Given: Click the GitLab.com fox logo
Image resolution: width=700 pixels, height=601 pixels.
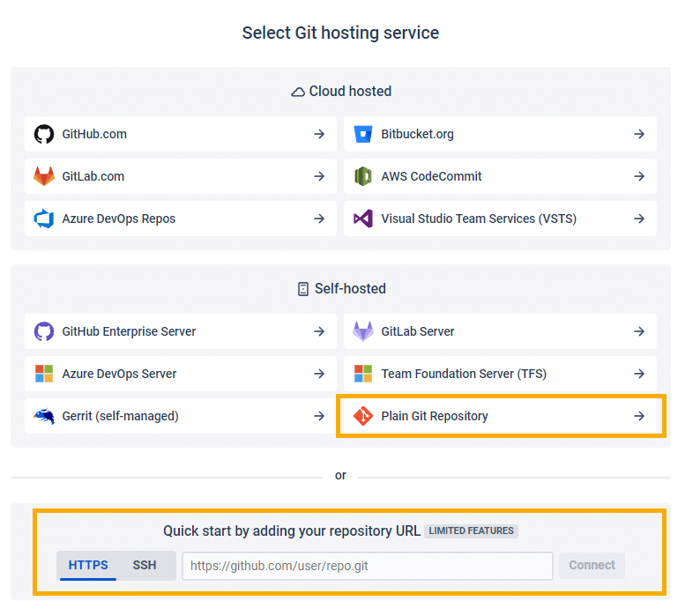Looking at the screenshot, I should click(x=44, y=176).
